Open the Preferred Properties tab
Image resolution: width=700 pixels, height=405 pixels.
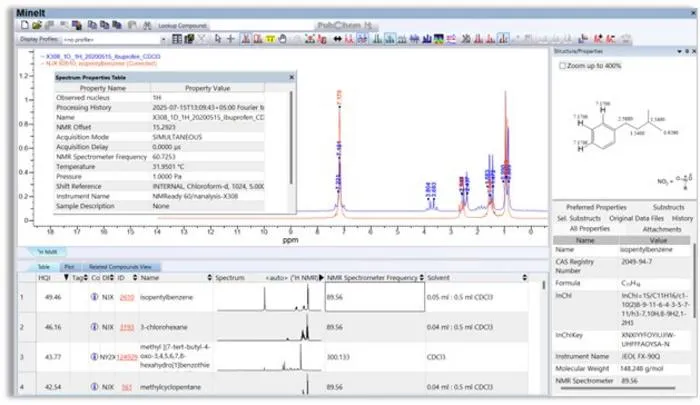pos(596,207)
